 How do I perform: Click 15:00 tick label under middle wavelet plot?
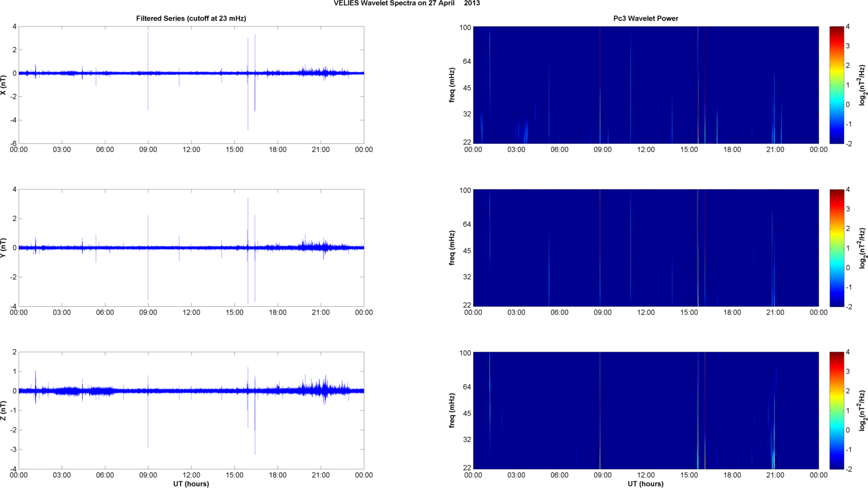click(x=689, y=313)
